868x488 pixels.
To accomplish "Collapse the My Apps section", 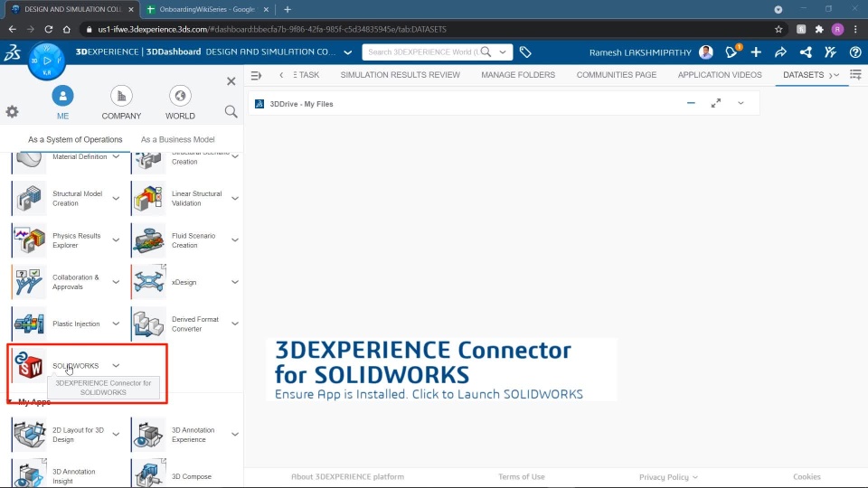I will point(10,401).
